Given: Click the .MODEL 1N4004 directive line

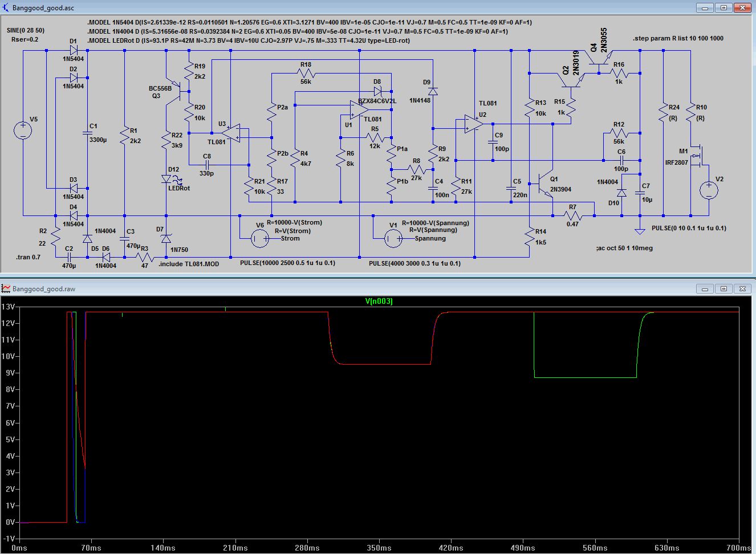Looking at the screenshot, I should pos(297,31).
